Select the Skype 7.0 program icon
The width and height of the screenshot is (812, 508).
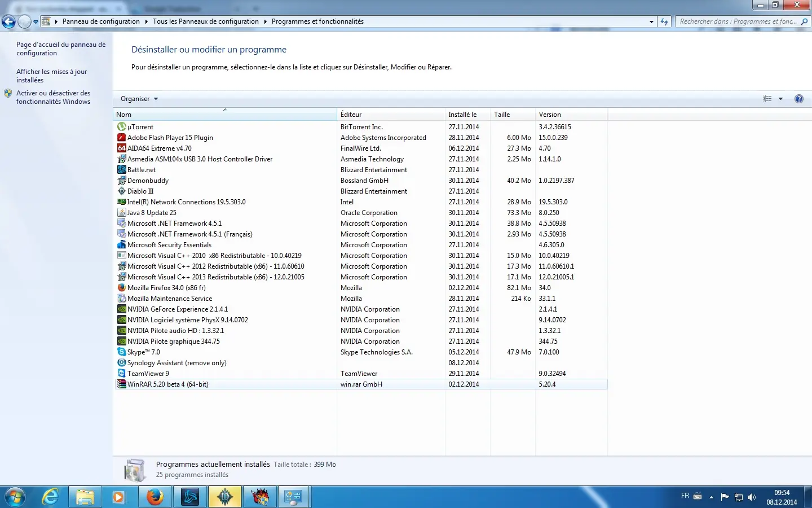point(121,352)
